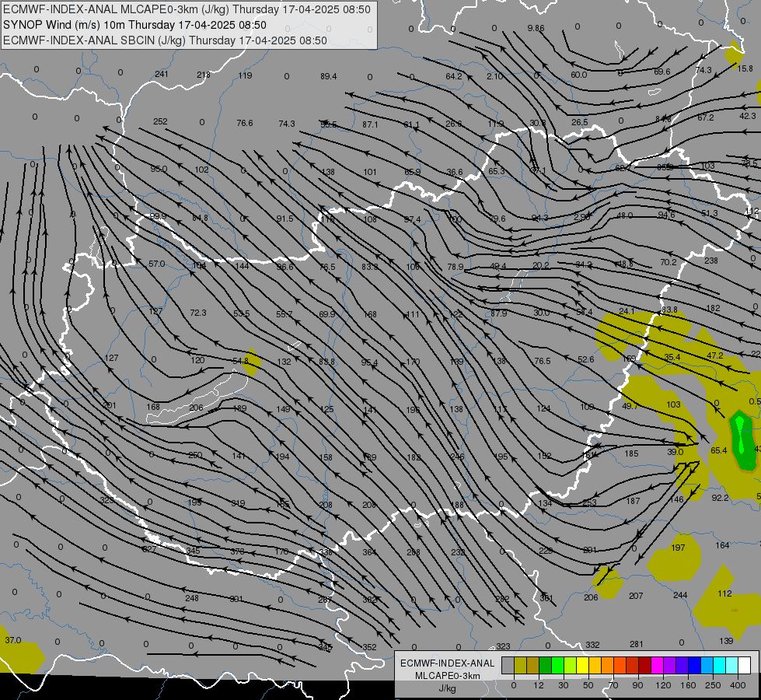
Task: Click the map value '15.8'
Action: [745, 68]
